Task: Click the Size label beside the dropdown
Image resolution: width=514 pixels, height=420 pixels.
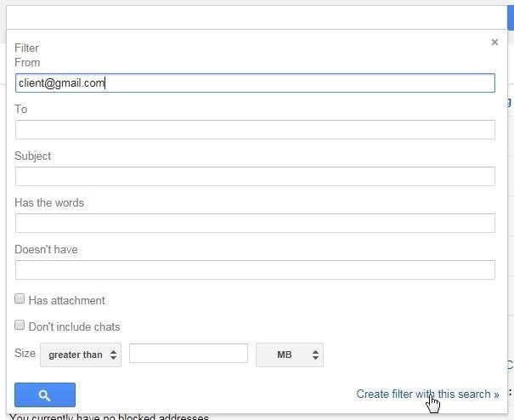Action: pos(25,354)
